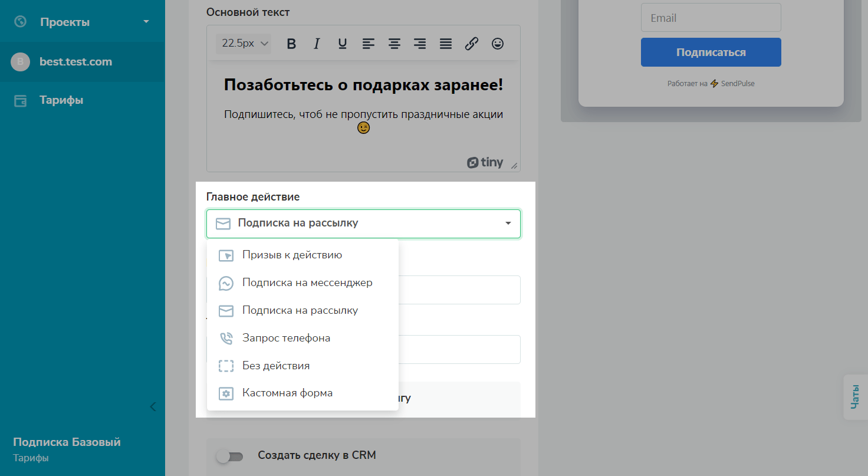
Task: Select Запрос телефона from the list
Action: click(286, 339)
